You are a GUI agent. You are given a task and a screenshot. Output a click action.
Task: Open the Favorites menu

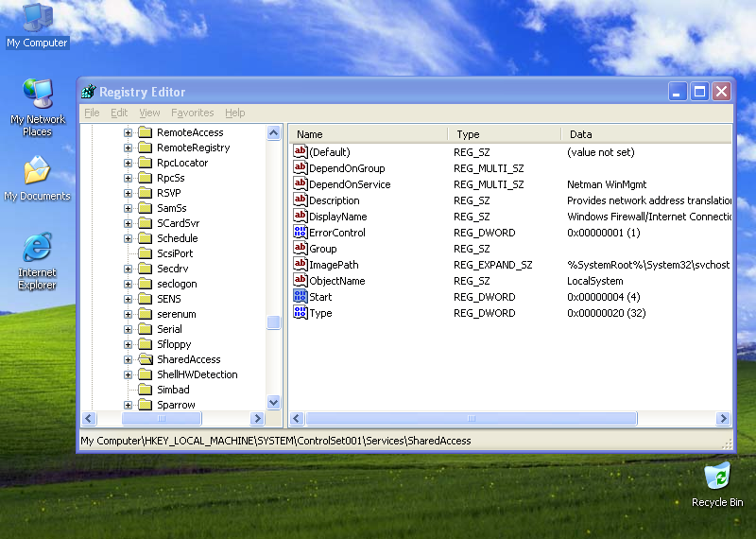[x=193, y=113]
